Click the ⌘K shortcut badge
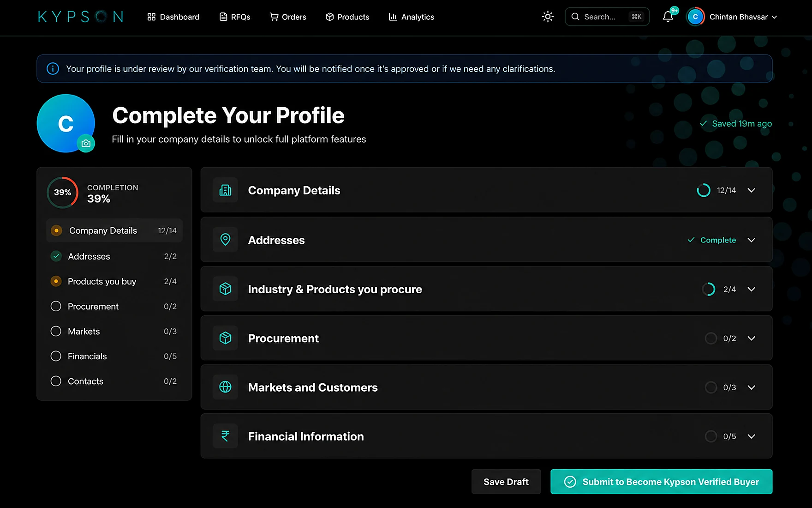The image size is (812, 508). click(637, 17)
